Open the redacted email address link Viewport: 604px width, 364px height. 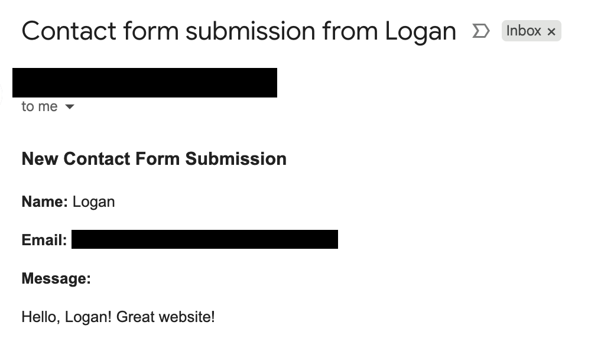tap(204, 239)
